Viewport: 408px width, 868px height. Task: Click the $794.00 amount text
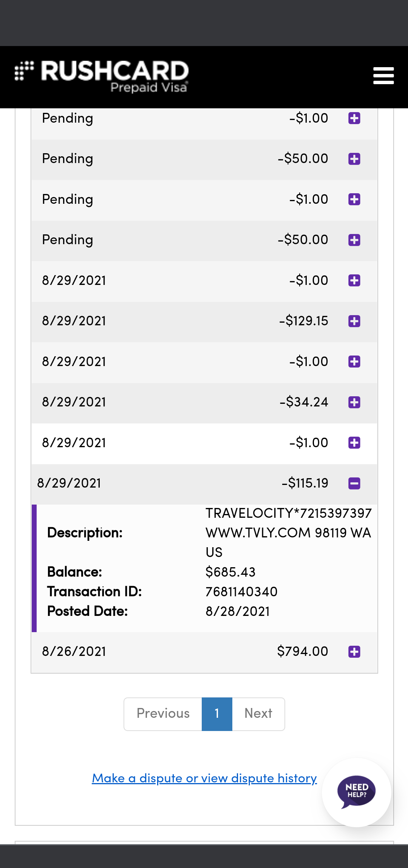click(302, 652)
